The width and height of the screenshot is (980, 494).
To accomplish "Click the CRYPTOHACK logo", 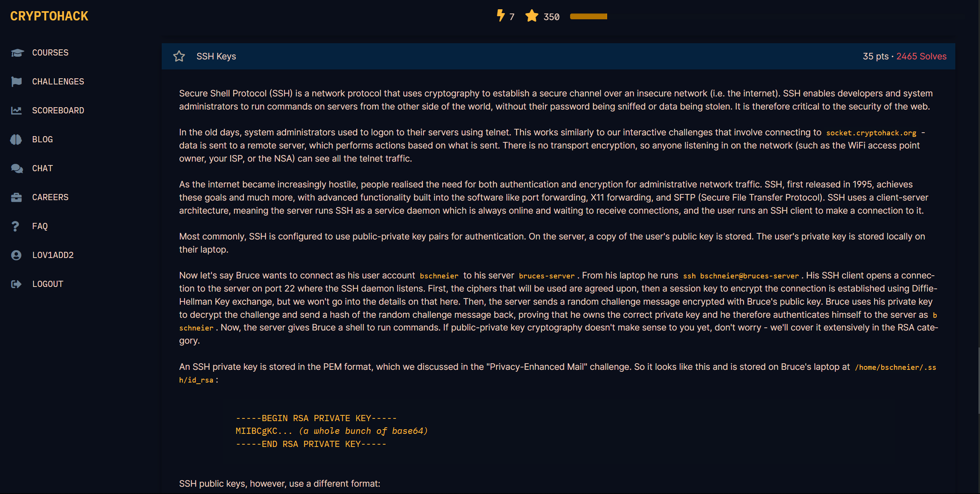I will pos(49,16).
